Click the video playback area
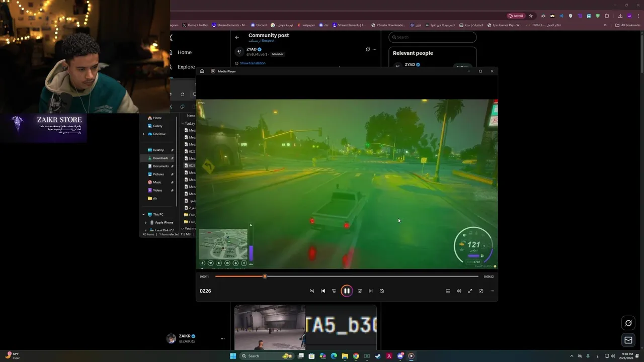Screen dimensions: 644x362 (x=347, y=184)
